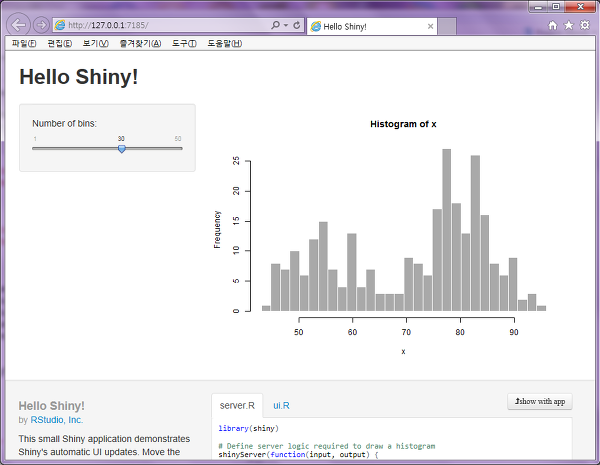600x465 pixels.
Task: Click the search magnifier in the address bar
Action: coord(275,25)
